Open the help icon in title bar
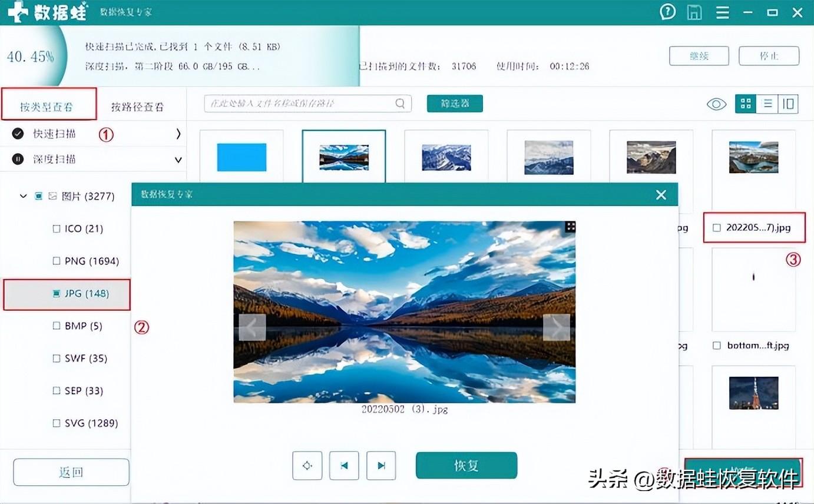The height and width of the screenshot is (504, 814). click(x=667, y=12)
